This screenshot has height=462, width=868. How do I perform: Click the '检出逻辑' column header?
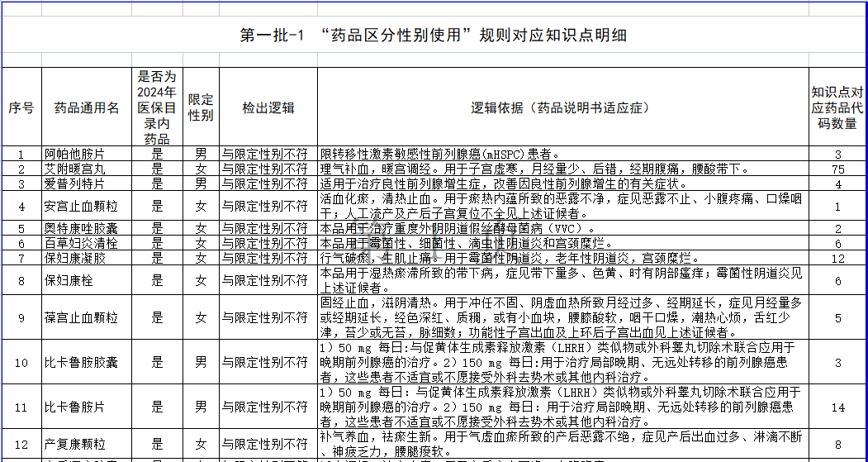(x=268, y=107)
